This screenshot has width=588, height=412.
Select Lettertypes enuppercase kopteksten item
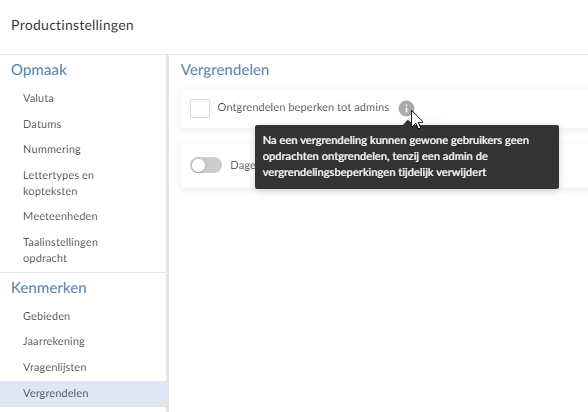click(x=58, y=183)
